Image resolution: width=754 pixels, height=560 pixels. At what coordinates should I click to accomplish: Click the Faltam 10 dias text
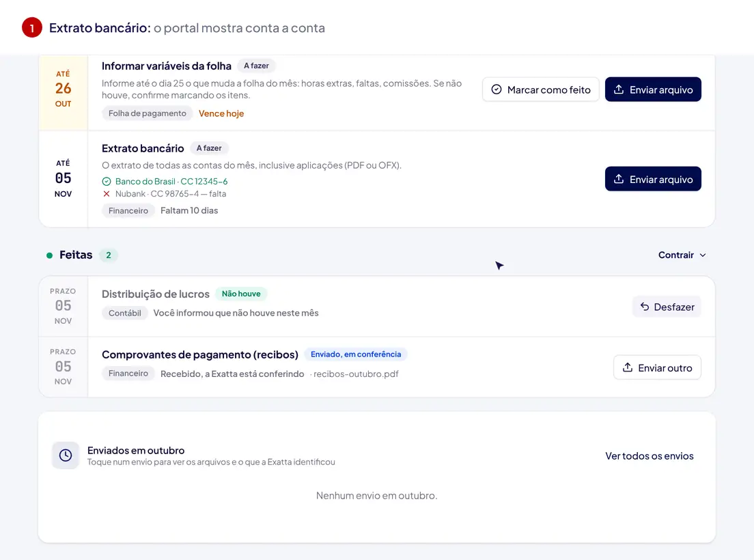tap(189, 210)
